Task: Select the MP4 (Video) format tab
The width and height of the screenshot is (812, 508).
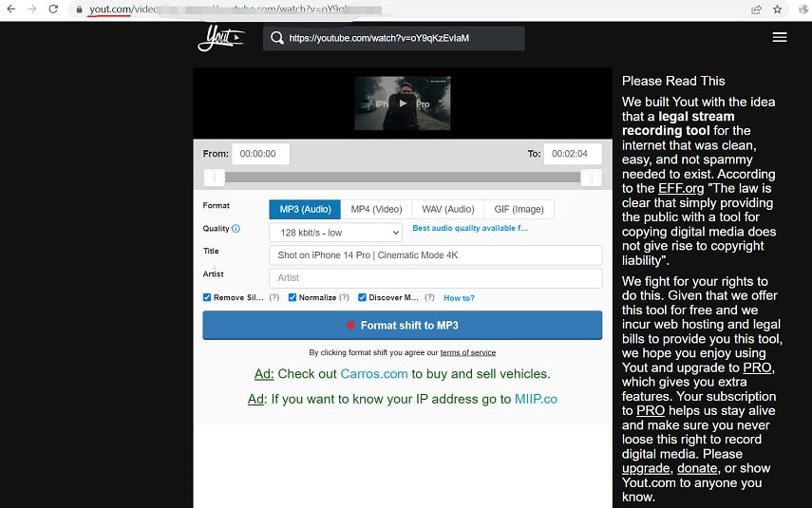Action: coord(376,209)
